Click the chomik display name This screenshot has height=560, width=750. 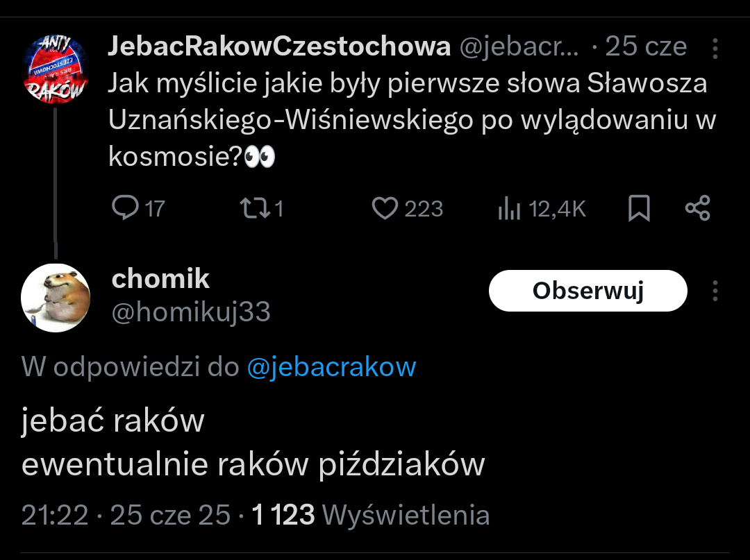pos(160,278)
